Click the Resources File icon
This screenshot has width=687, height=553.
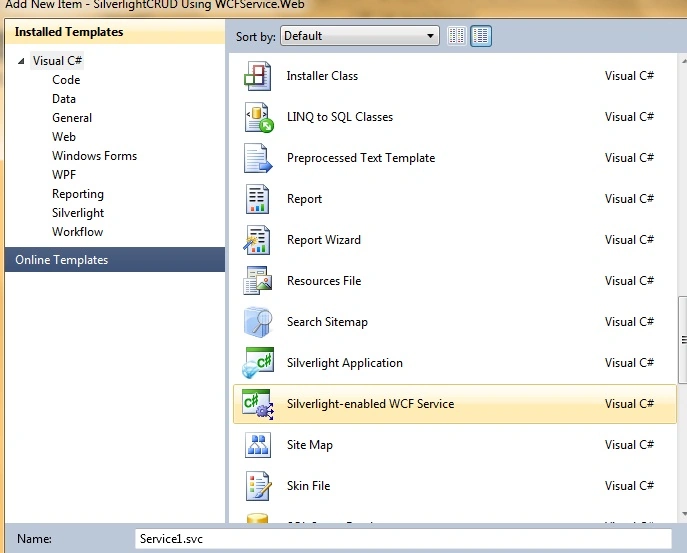tap(258, 281)
